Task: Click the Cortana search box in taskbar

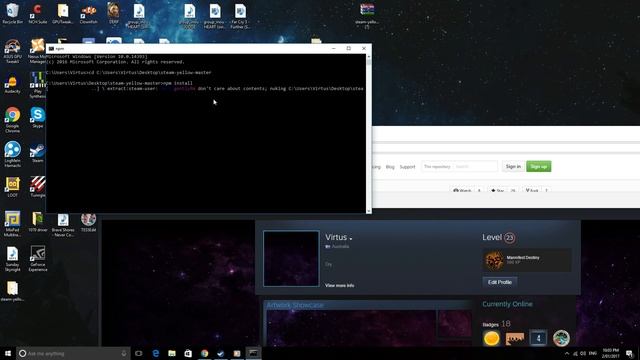Action: 73,353
